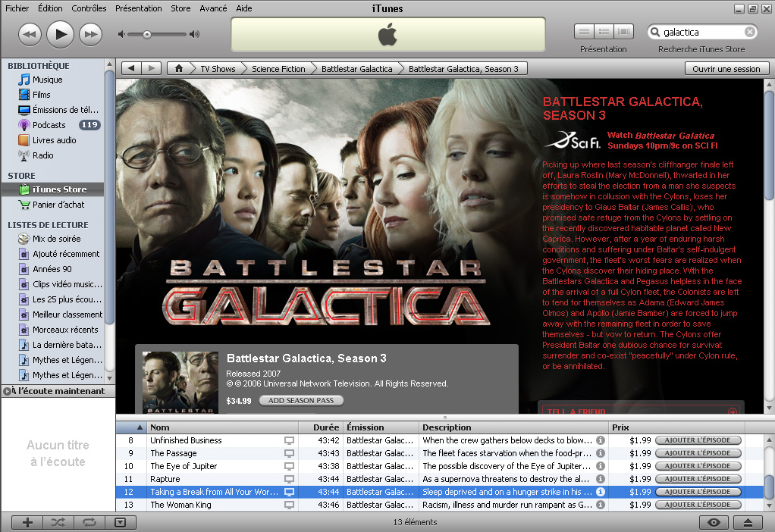775x532 pixels.
Task: Toggle the browser eye button
Action: [714, 522]
